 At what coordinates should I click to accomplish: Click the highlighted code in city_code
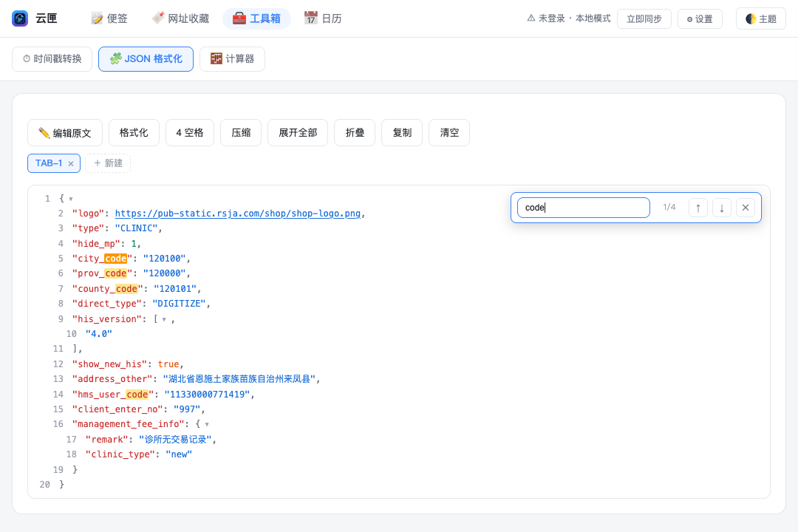[x=115, y=259]
